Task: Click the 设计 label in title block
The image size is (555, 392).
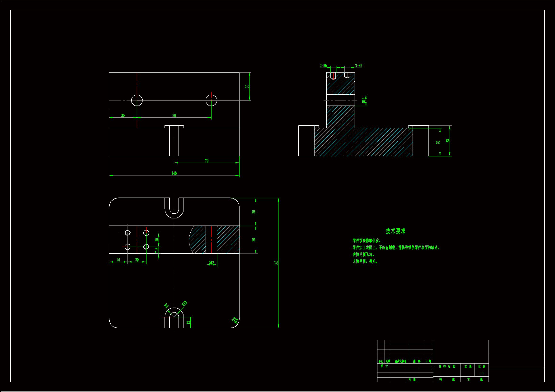Action: click(x=384, y=366)
